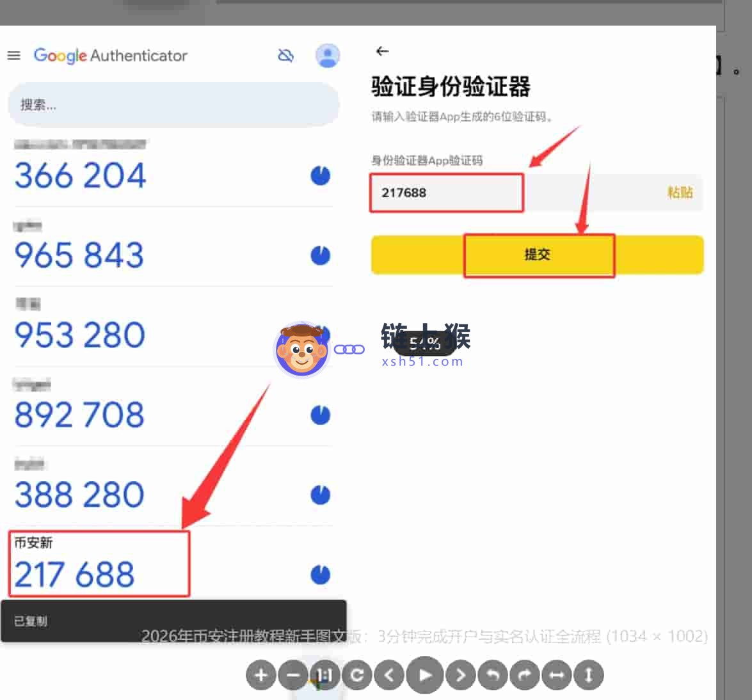Image resolution: width=752 pixels, height=700 pixels.
Task: Click the timer icon beside 965 843
Action: (x=321, y=255)
